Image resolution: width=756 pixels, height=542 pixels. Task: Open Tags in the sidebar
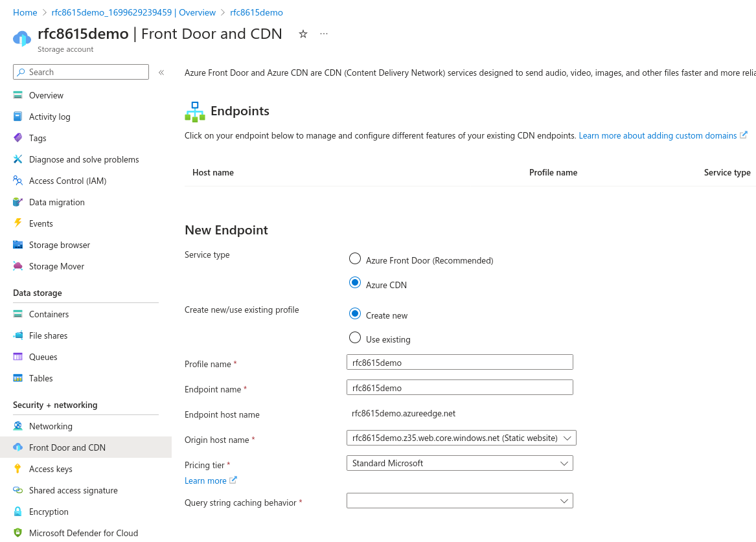38,139
